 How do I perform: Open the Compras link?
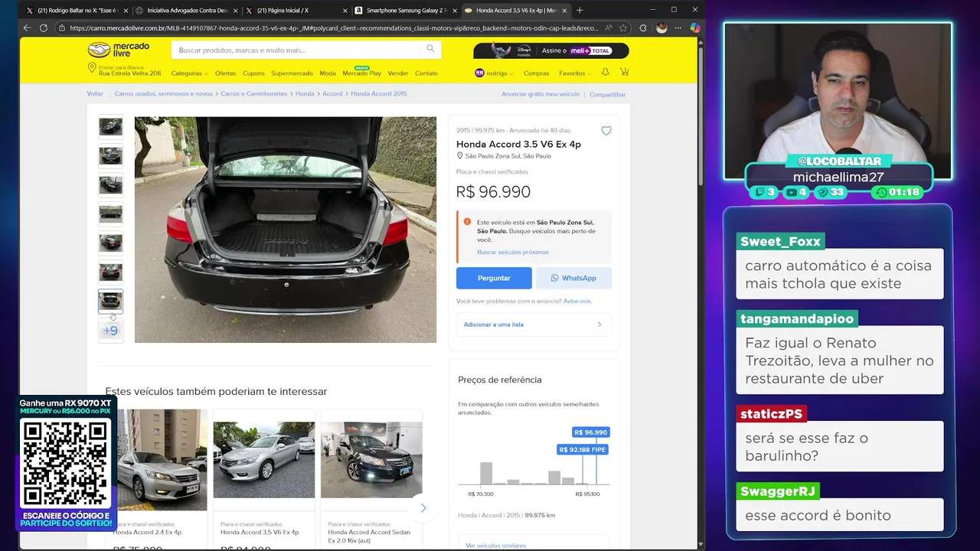pos(536,73)
